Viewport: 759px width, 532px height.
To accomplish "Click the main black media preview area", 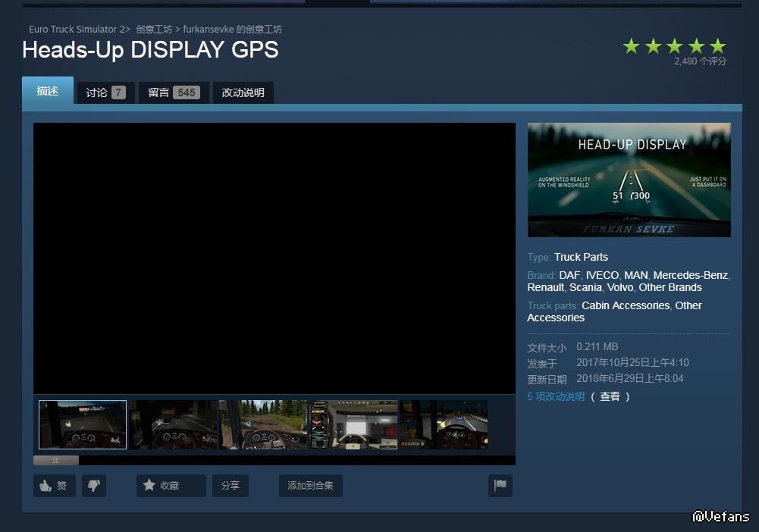I will tap(274, 258).
